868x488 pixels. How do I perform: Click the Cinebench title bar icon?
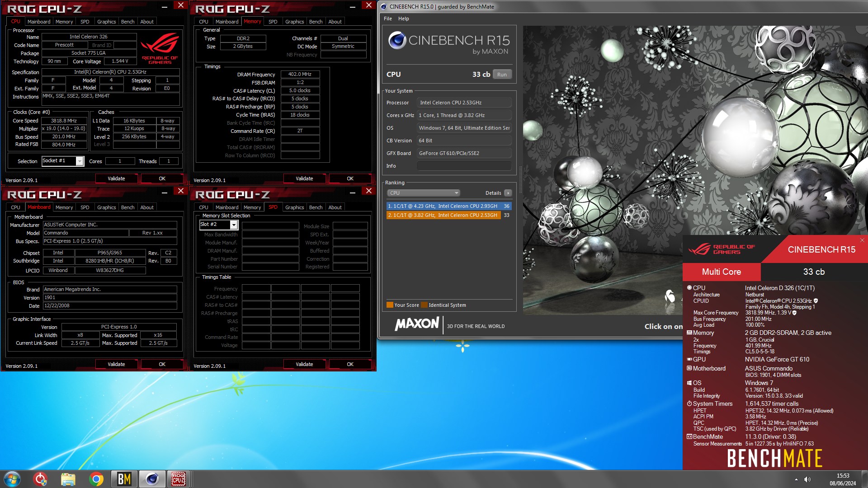coord(384,6)
